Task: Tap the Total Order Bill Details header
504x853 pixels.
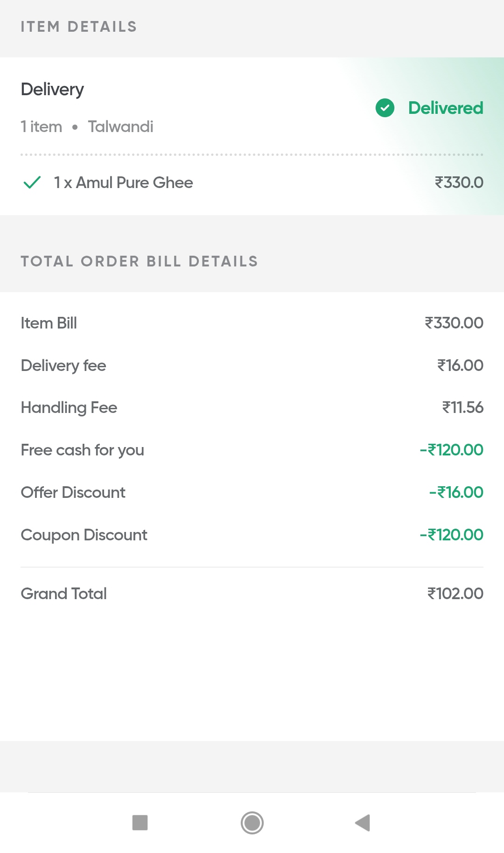Action: (x=139, y=261)
